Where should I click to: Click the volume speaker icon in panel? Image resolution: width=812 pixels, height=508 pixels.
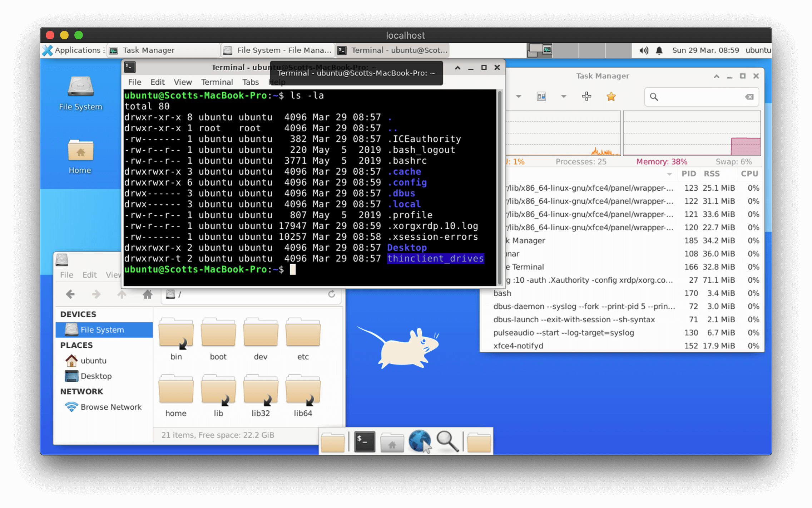click(x=643, y=50)
